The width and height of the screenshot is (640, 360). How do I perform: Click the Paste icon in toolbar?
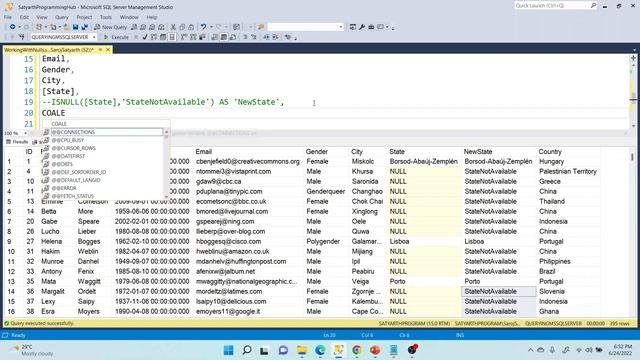click(191, 27)
